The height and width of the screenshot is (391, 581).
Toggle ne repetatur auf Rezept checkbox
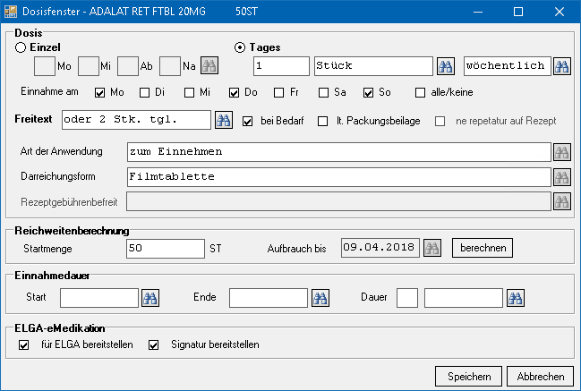(440, 121)
